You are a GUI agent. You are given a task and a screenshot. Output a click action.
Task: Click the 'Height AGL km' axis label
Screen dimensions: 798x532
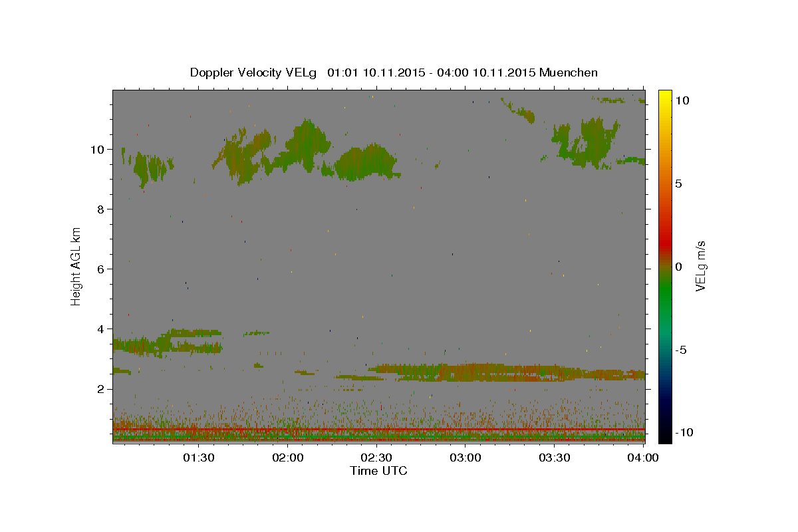pyautogui.click(x=76, y=266)
